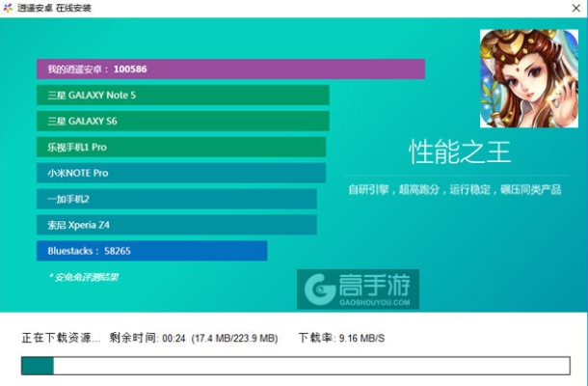Click the 正在下载资源... status text
Image resolution: width=588 pixels, height=386 pixels.
point(61,338)
